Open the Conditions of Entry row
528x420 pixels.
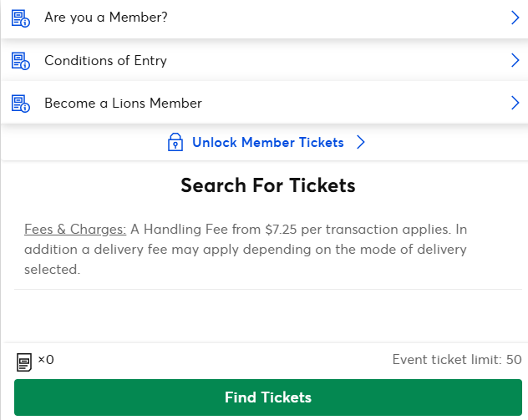[x=105, y=61]
